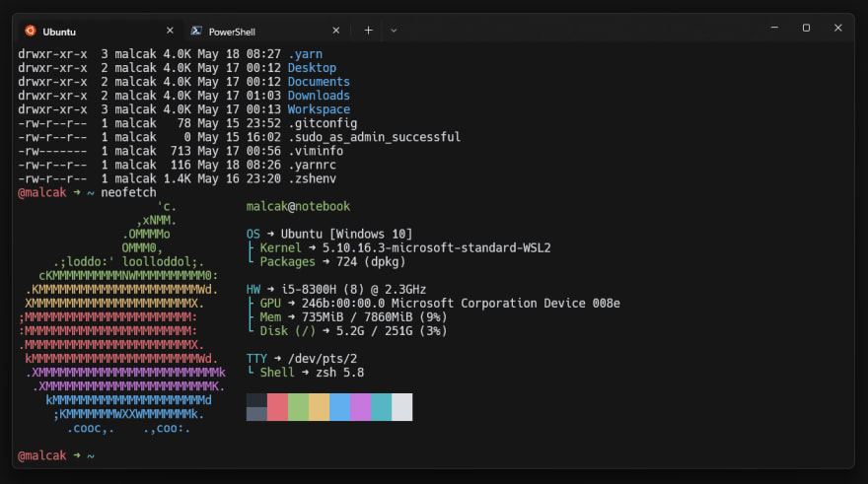
Task: Minimize the terminal window
Action: (x=774, y=28)
